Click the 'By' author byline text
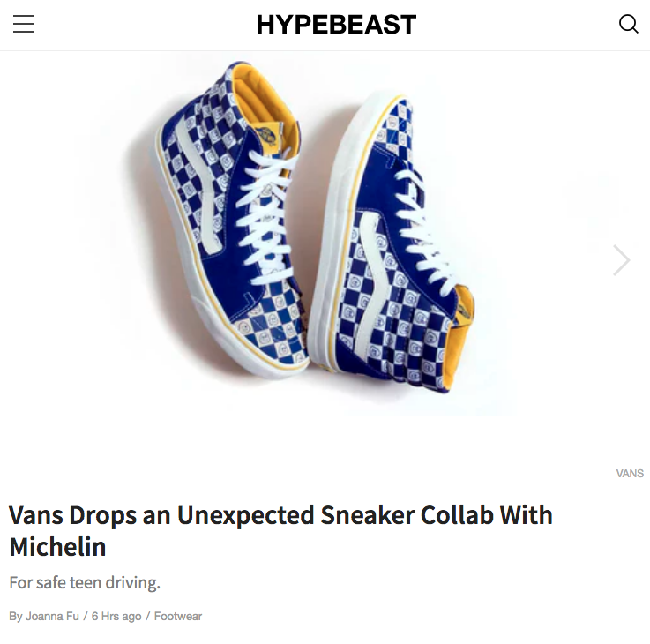Viewport: 650px width, 644px height. tap(16, 617)
